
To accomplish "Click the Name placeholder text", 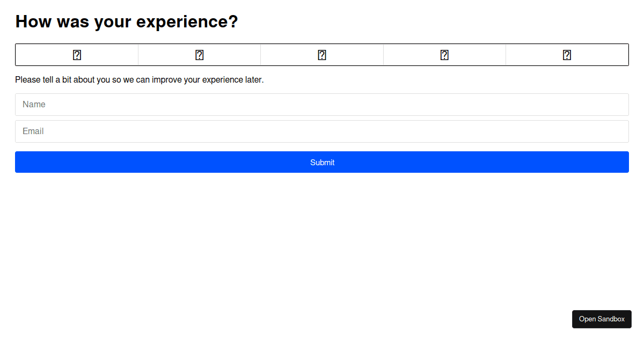I will pyautogui.click(x=34, y=105).
